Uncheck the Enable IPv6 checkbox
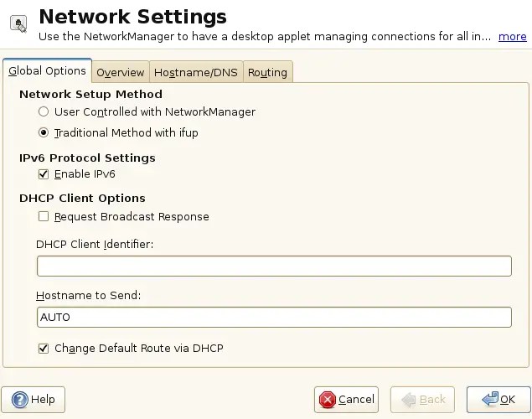Screen dimensions: 532x419 [x=44, y=174]
